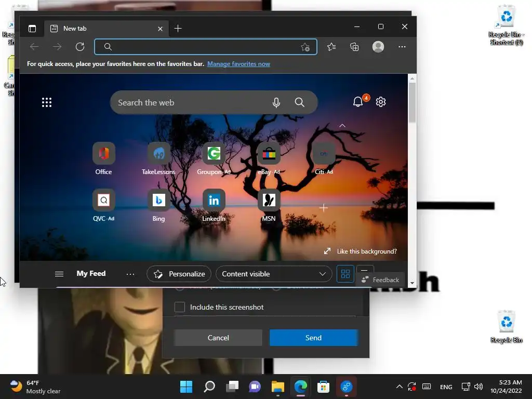Open the eBay quick link
This screenshot has width=532, height=399.
[269, 159]
